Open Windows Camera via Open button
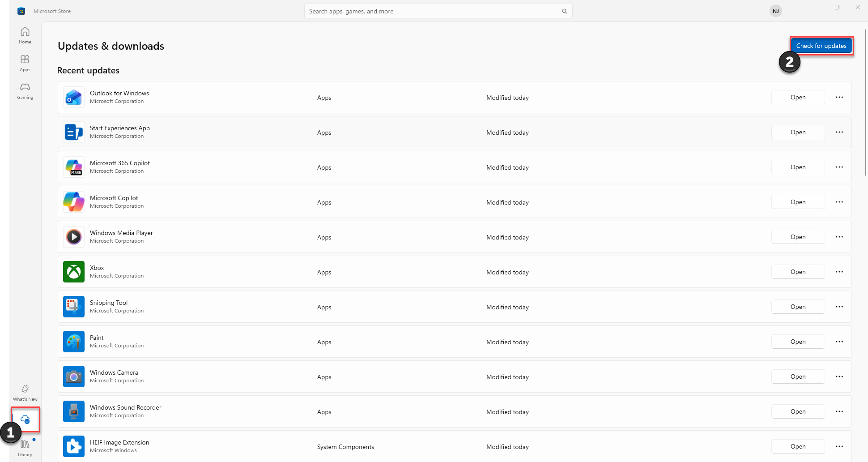868x462 pixels. coord(798,376)
